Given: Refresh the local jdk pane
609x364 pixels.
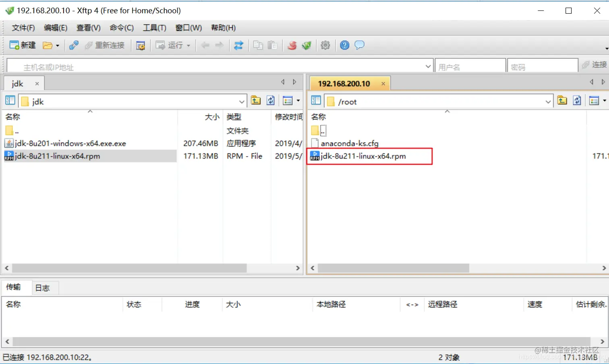Looking at the screenshot, I should [x=271, y=100].
